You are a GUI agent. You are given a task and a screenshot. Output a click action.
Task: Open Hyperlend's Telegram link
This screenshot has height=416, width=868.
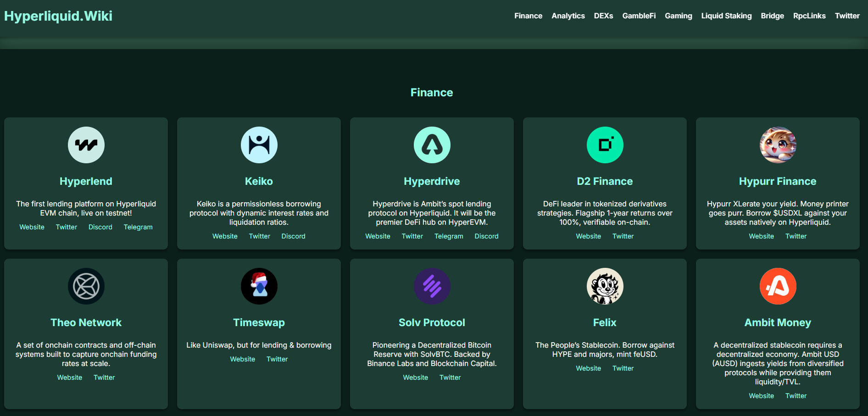pos(138,227)
